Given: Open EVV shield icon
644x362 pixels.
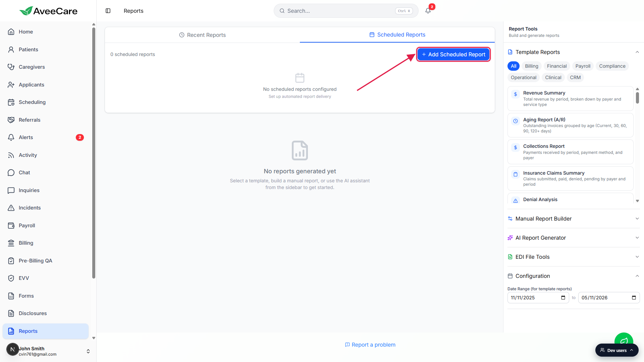Looking at the screenshot, I should 11,278.
